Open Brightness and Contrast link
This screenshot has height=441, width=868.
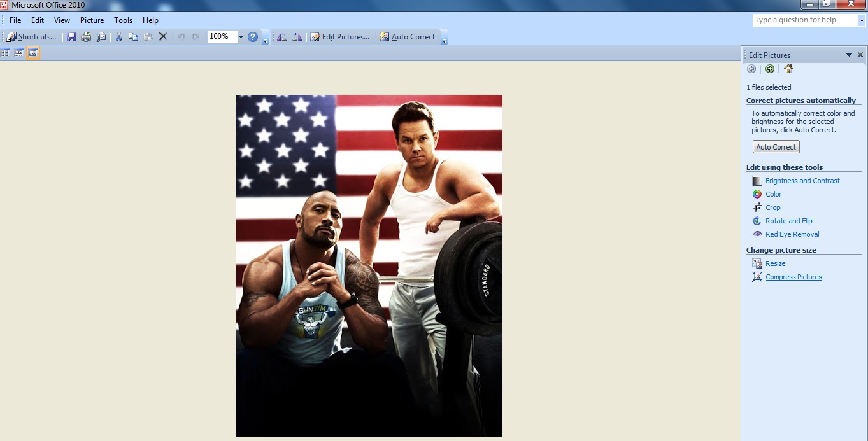click(802, 181)
